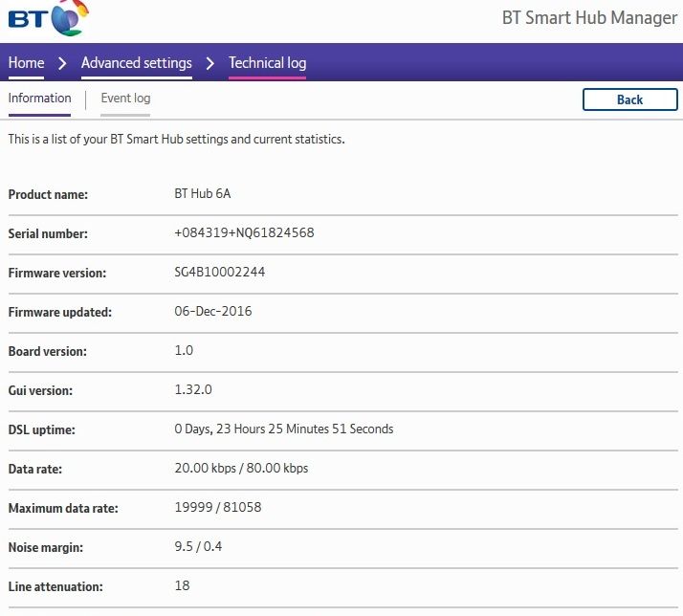683x616 pixels.
Task: Click the BT logo
Action: pos(48,18)
